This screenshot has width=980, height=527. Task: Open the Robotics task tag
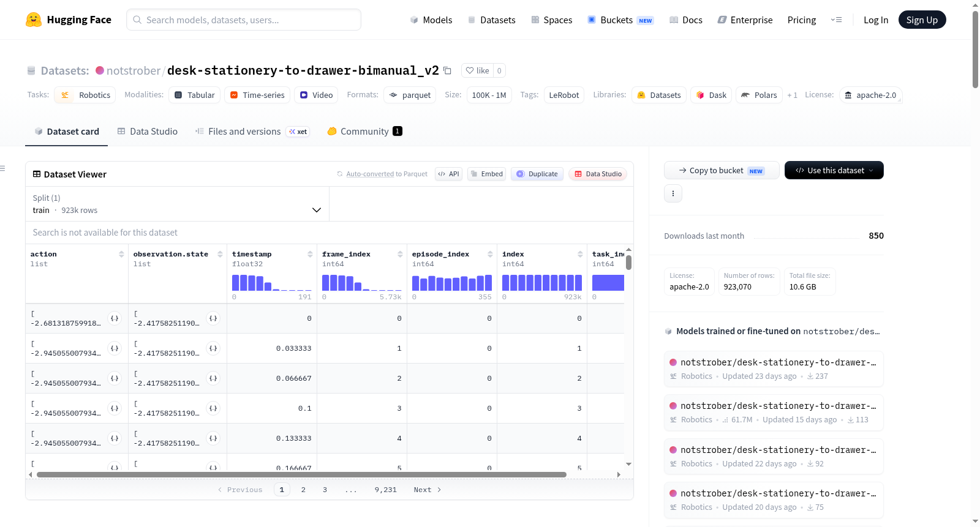85,95
